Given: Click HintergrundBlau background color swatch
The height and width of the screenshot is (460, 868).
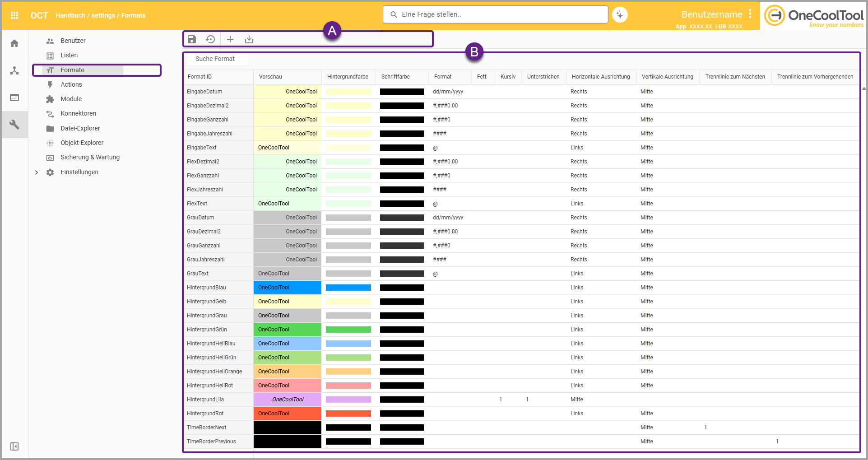Looking at the screenshot, I should pyautogui.click(x=348, y=288).
